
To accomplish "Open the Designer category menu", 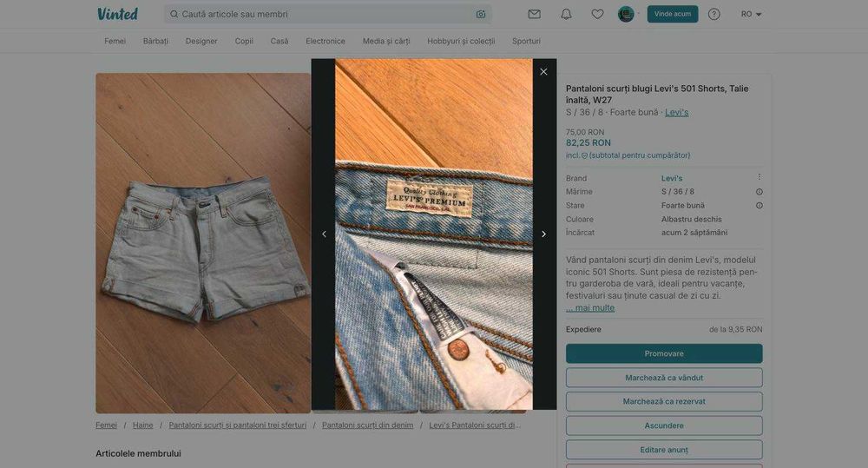I will [201, 41].
